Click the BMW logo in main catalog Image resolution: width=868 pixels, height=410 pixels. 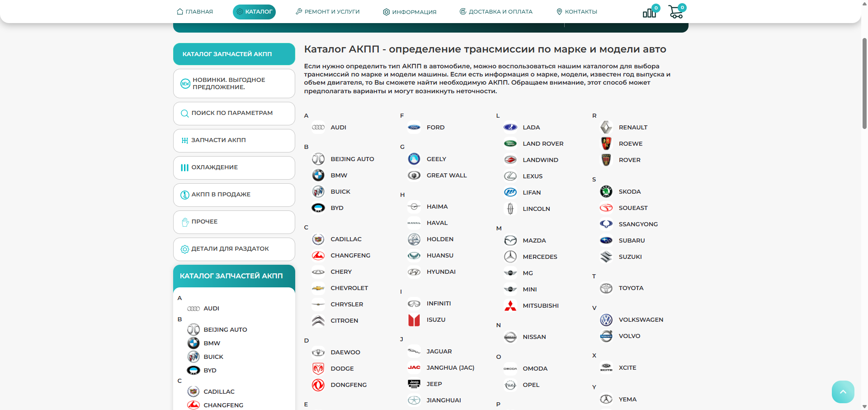pos(318,175)
